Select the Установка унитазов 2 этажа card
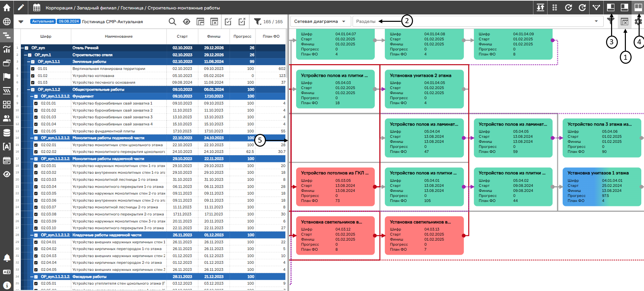 click(x=424, y=89)
